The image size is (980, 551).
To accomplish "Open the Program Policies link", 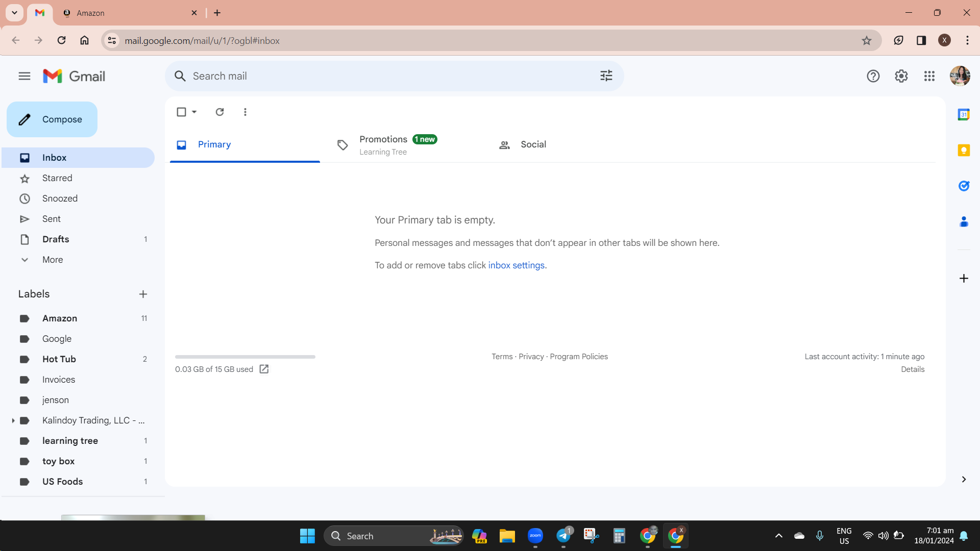I will click(x=579, y=357).
